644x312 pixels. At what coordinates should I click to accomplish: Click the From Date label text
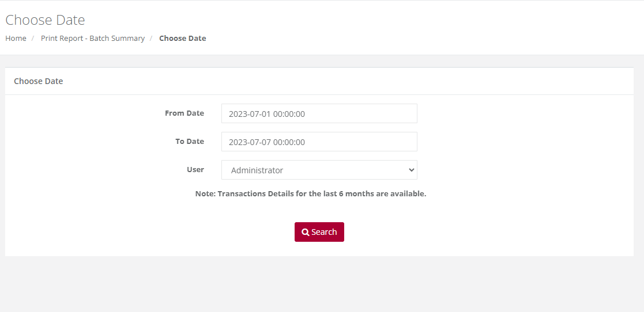point(184,113)
